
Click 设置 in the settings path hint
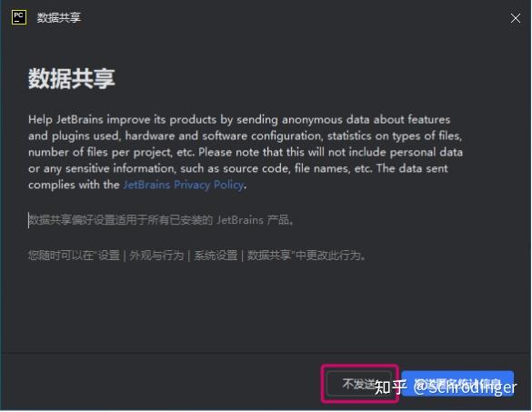[108, 256]
